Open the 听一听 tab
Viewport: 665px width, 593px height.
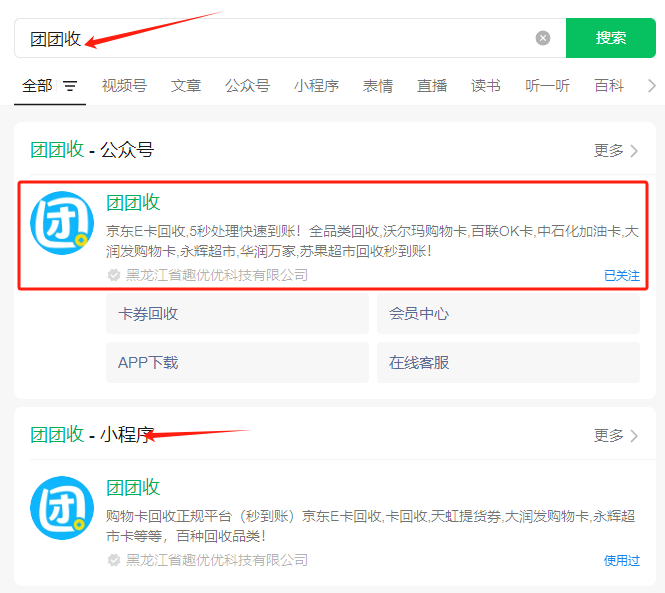point(547,86)
